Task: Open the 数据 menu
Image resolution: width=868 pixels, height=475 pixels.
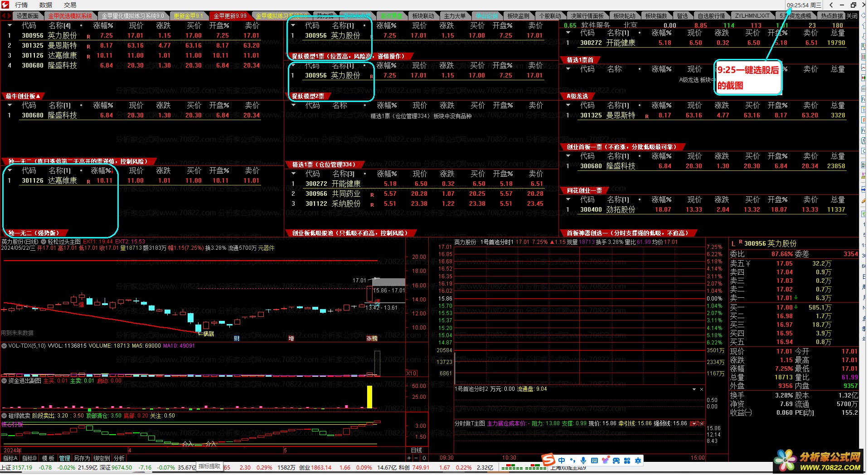Action: click(x=46, y=5)
